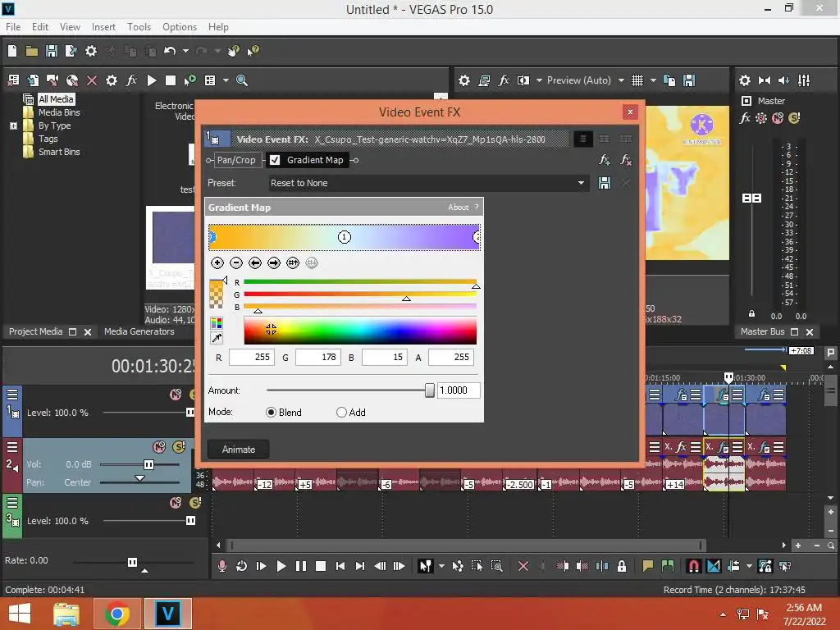
Task: Toggle the Gradient Map effect checkbox
Action: [275, 160]
